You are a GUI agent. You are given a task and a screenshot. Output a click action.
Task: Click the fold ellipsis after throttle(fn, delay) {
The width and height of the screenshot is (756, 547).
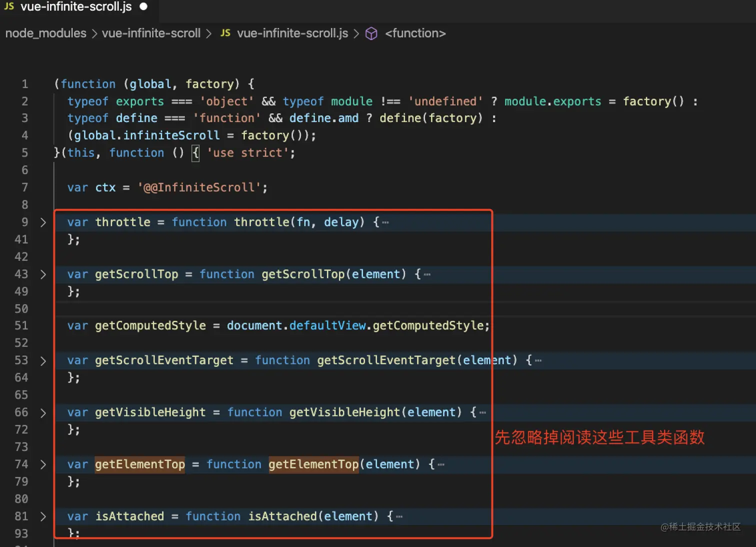click(x=385, y=222)
